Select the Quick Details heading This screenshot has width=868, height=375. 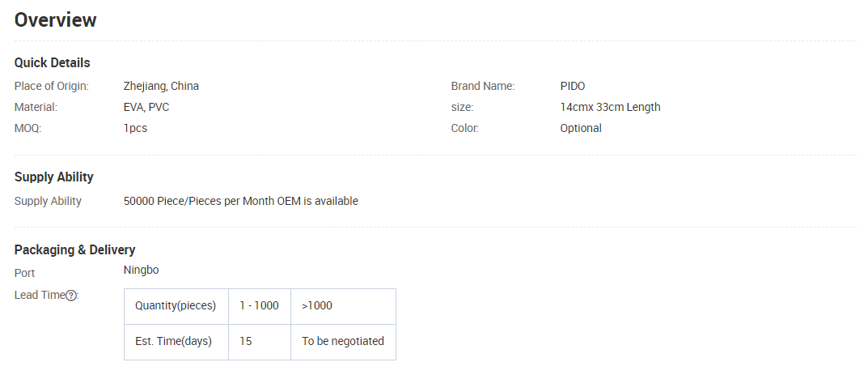coord(53,62)
